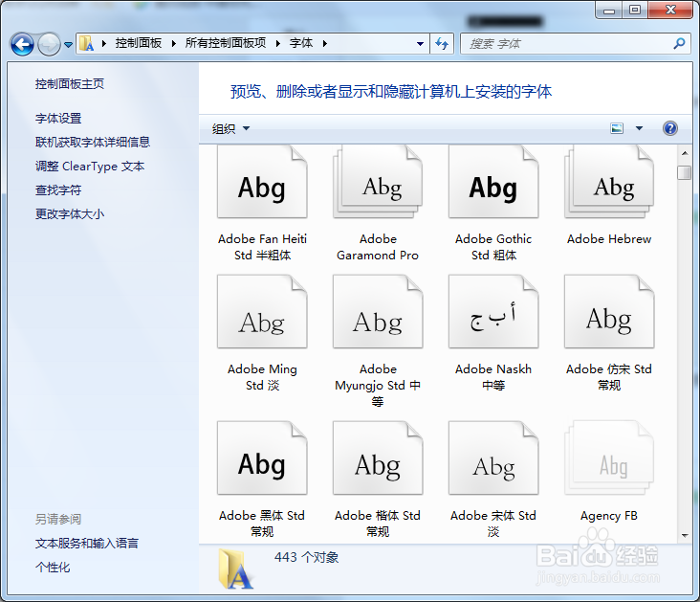Select the Adobe 仿宋 Std font icon
This screenshot has width=700, height=602.
(x=609, y=311)
